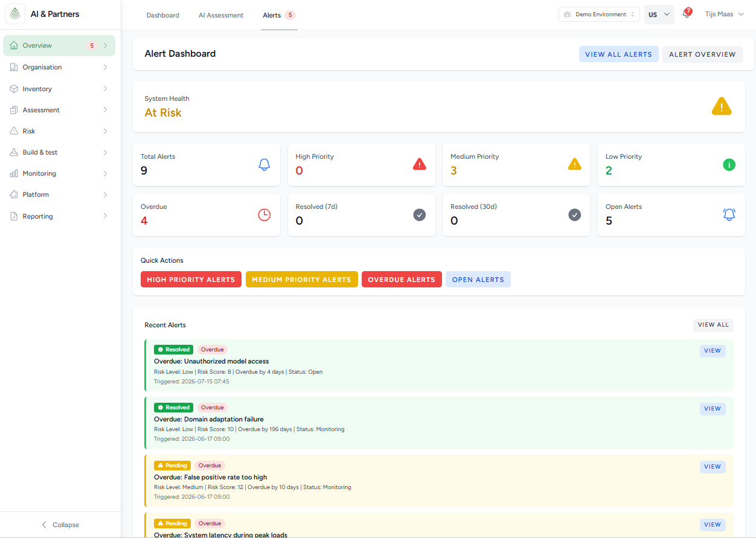Click the VIEW ALL ALERTS button

619,54
